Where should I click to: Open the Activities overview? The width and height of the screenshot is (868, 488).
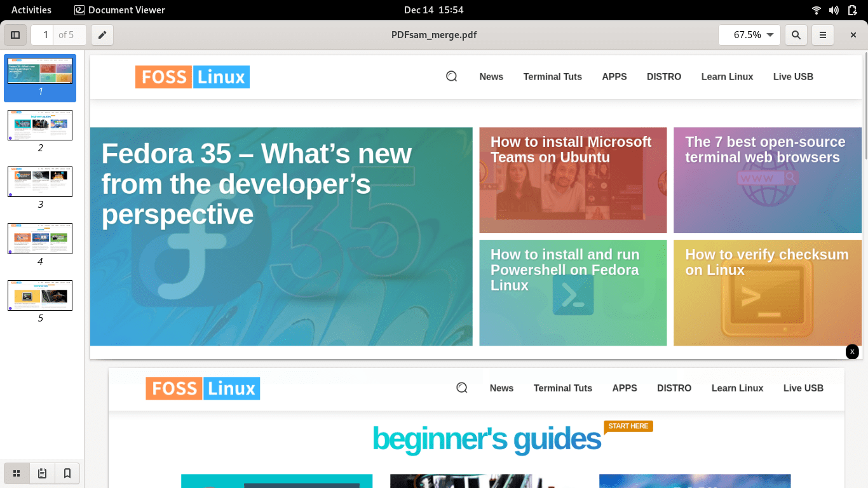click(x=31, y=10)
